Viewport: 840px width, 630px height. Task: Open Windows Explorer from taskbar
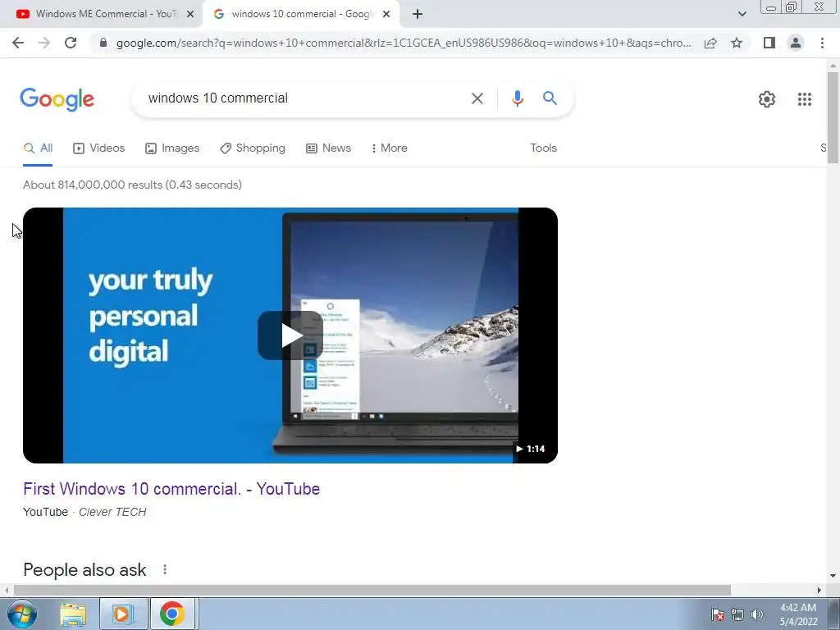73,614
